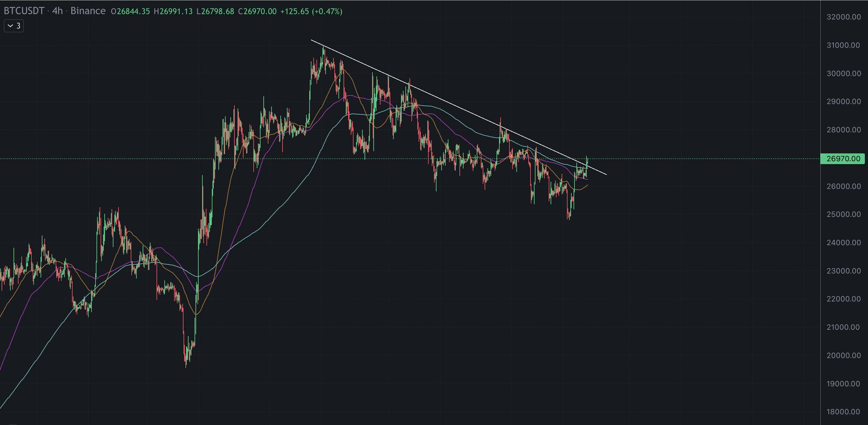This screenshot has width=868, height=425.
Task: Click the Binance exchange label
Action: pyautogui.click(x=88, y=11)
